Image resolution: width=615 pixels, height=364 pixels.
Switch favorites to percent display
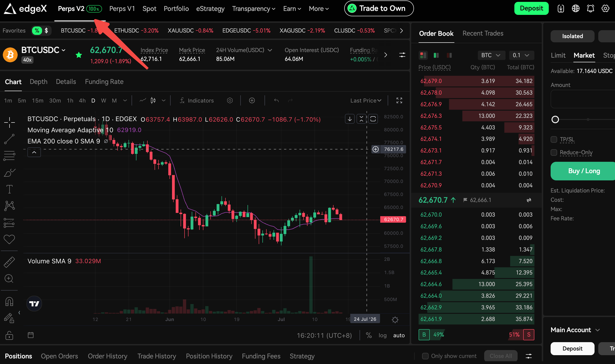(37, 31)
